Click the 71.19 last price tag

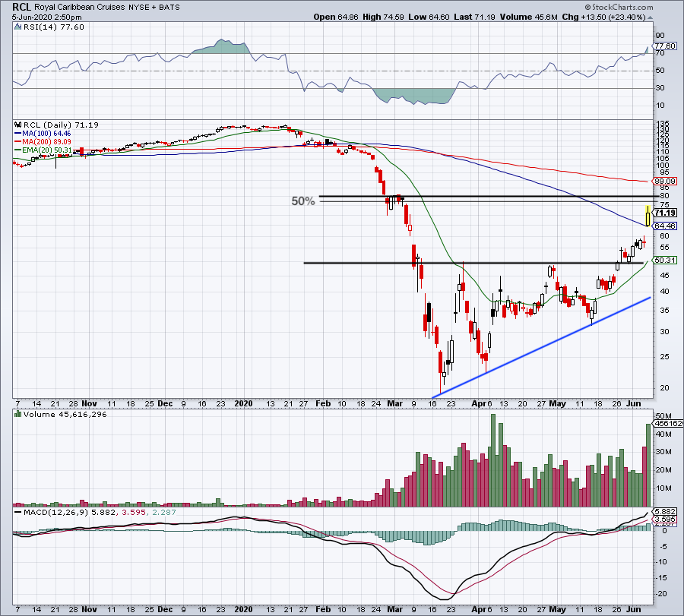pyautogui.click(x=665, y=213)
